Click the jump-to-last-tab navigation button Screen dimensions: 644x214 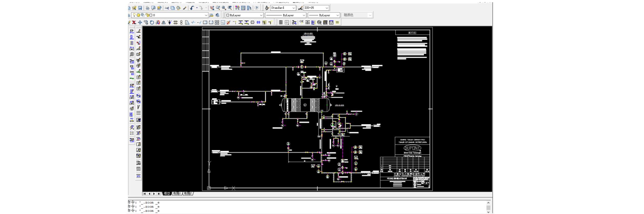[x=159, y=194]
